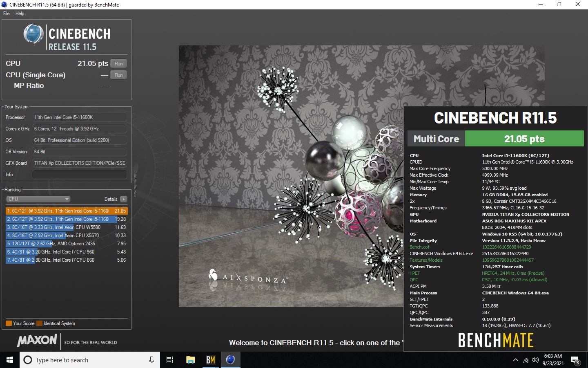Open the Windows Start menu
This screenshot has height=368, width=588.
coord(10,360)
